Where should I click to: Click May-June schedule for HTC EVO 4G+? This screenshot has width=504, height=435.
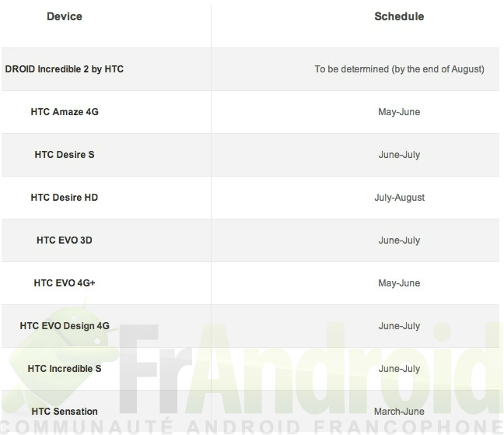399,283
